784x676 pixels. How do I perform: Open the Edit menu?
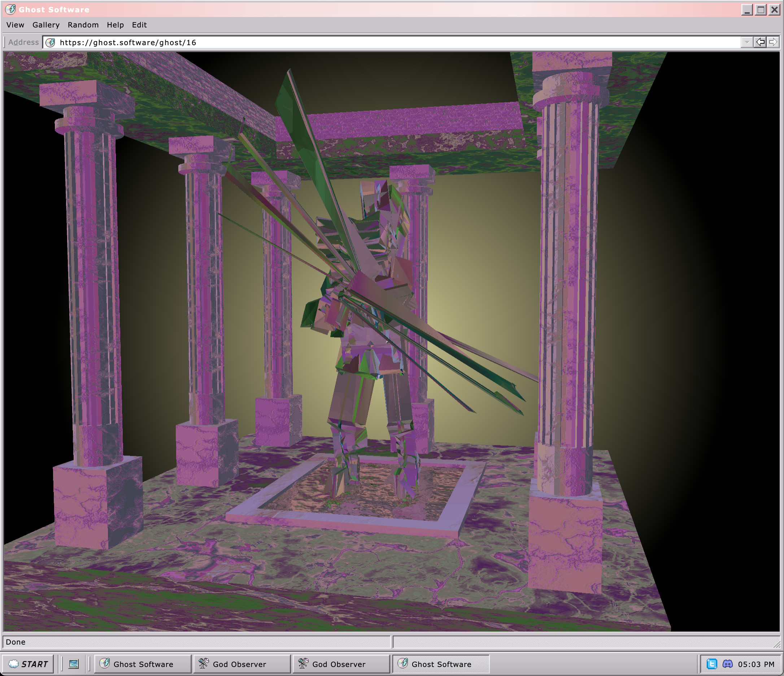tap(139, 25)
